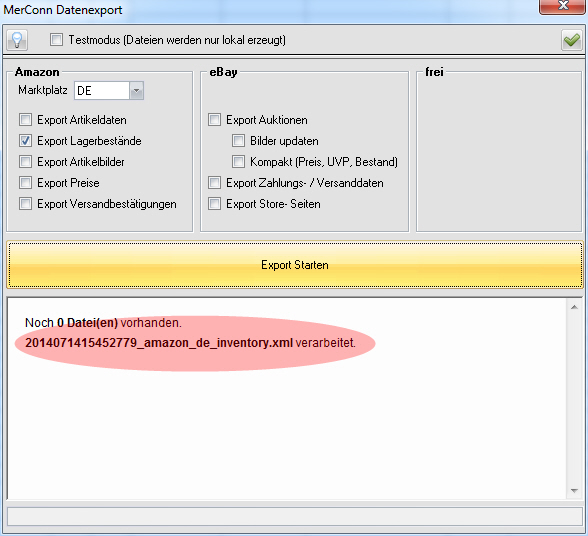Image resolution: width=588 pixels, height=536 pixels.
Task: Click the empty status field at bottom
Action: [x=295, y=517]
